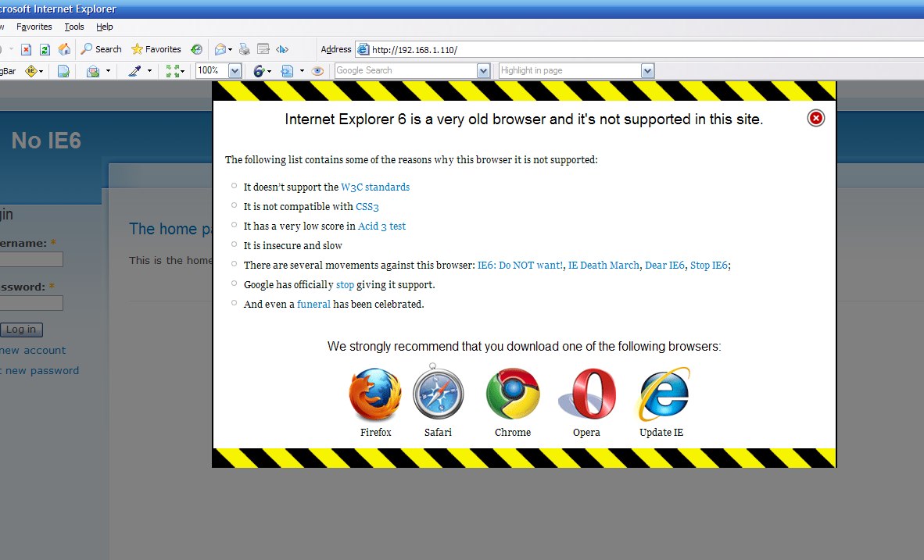Expand the images toolbar dropdown arrow

tap(108, 71)
